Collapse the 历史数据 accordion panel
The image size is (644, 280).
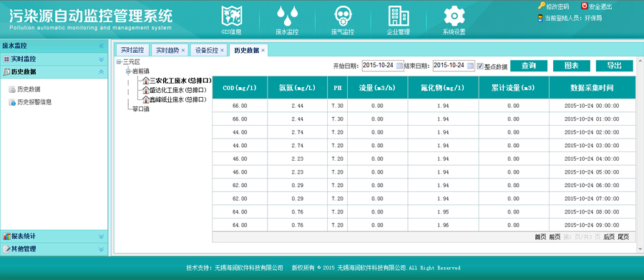(102, 72)
